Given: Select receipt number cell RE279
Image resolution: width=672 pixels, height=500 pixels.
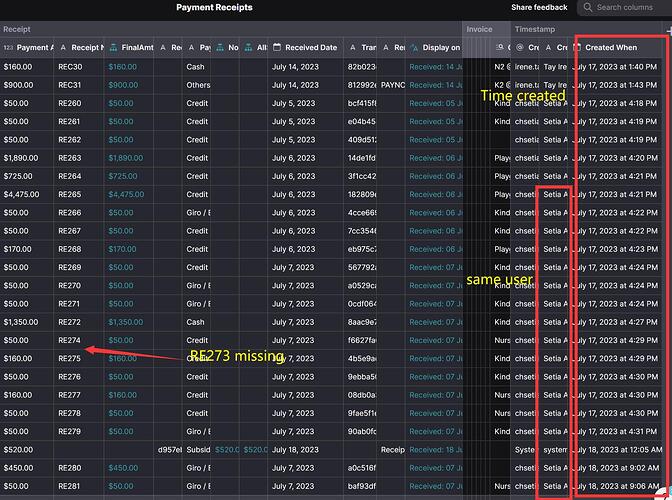Looking at the screenshot, I should tap(78, 431).
